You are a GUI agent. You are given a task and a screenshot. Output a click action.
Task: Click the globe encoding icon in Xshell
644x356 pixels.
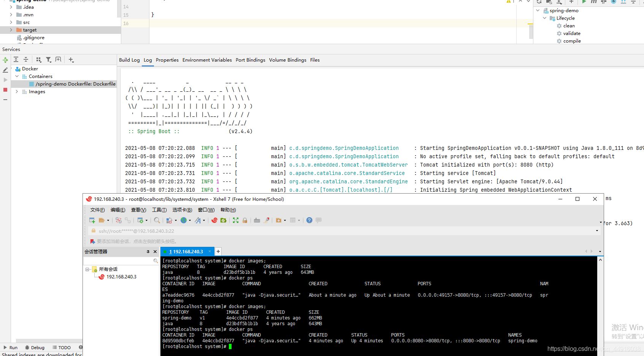(x=184, y=220)
